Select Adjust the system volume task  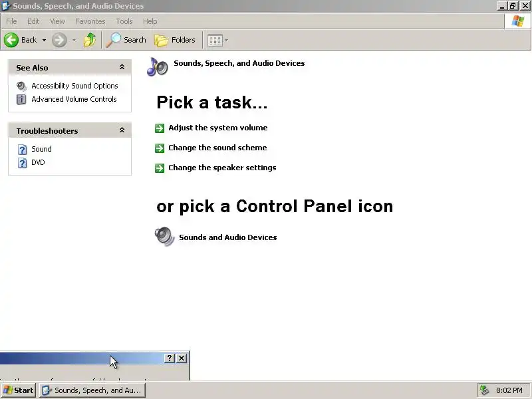218,128
